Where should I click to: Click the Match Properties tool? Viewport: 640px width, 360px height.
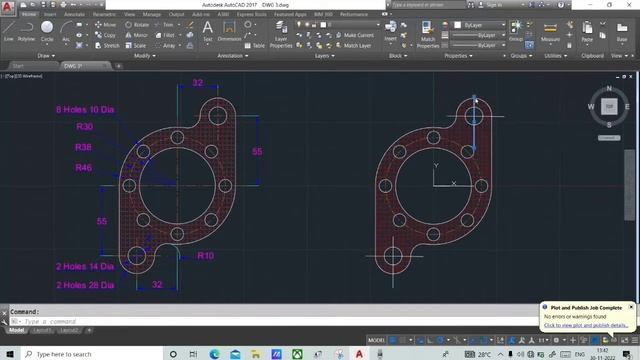tap(428, 35)
